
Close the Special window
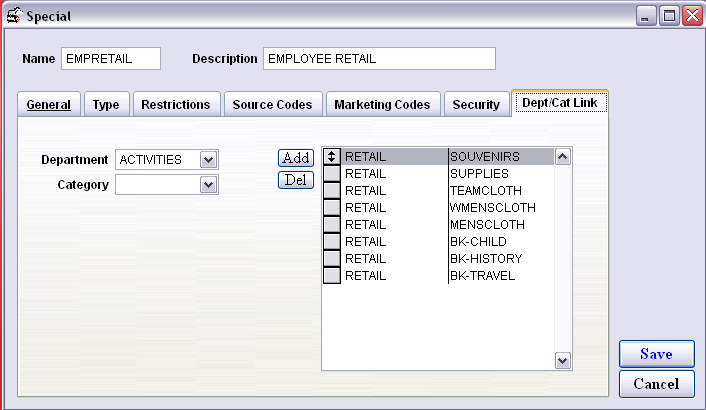(x=692, y=16)
